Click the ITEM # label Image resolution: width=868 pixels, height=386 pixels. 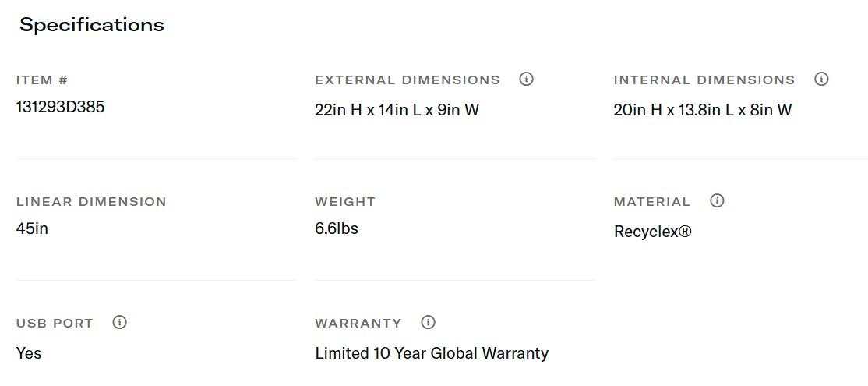tap(42, 80)
